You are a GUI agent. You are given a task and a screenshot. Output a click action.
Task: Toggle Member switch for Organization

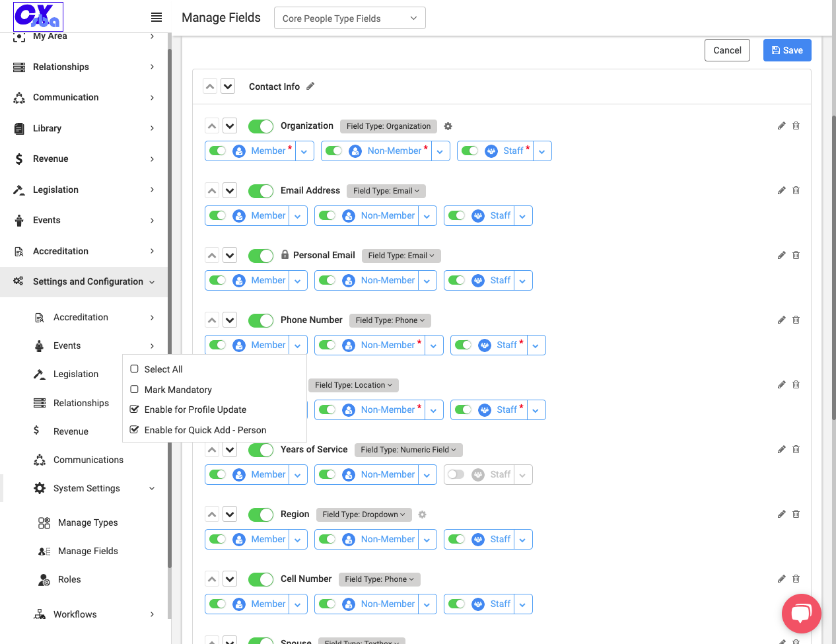pos(218,151)
